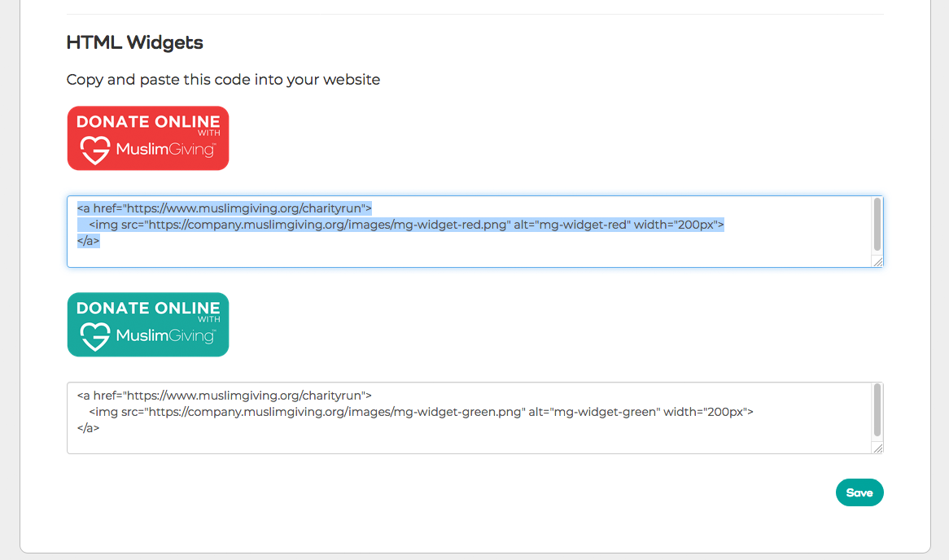
Task: Click the mg-widget-green.png line in code
Action: pos(422,412)
